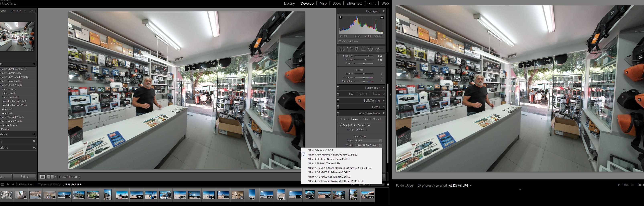Image resolution: width=644 pixels, height=206 pixels.
Task: Open the lens Make dropdown showing Nikon
Action: point(368,141)
